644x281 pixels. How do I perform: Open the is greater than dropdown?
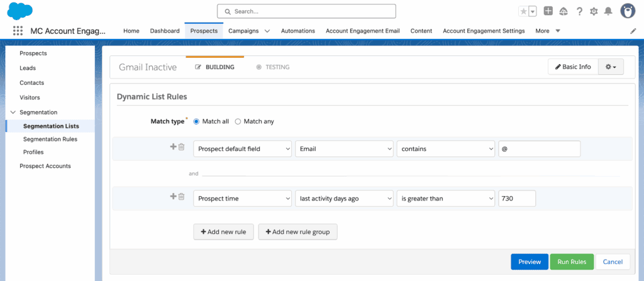tap(446, 199)
